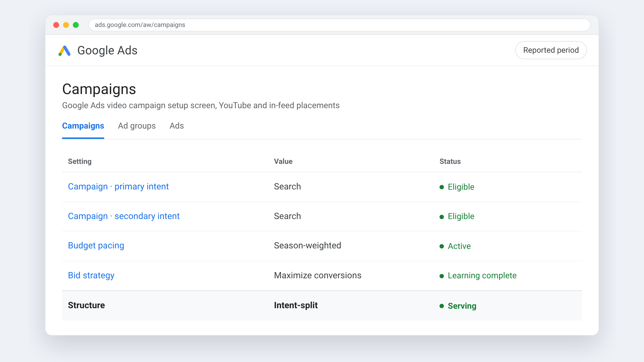644x362 pixels.
Task: Open the Campaign · secondary intent link
Action: pyautogui.click(x=124, y=216)
